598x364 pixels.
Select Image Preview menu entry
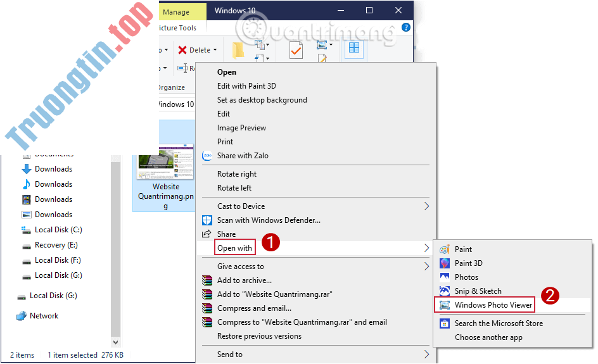tap(241, 128)
